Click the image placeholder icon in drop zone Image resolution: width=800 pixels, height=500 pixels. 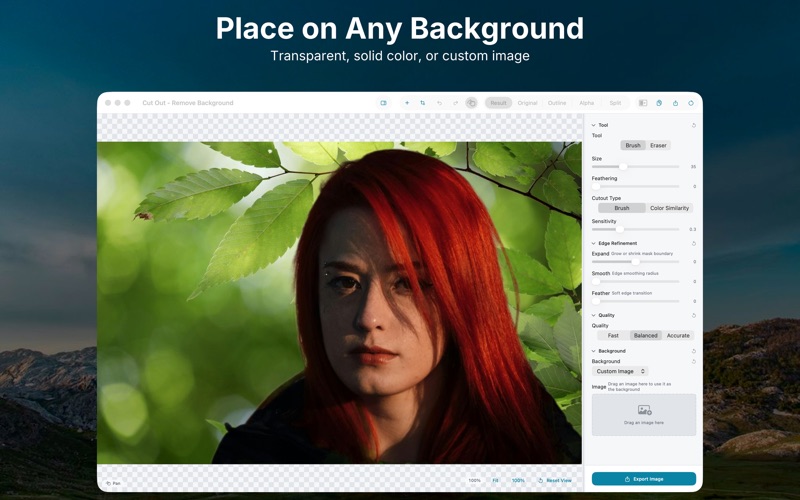click(x=644, y=410)
